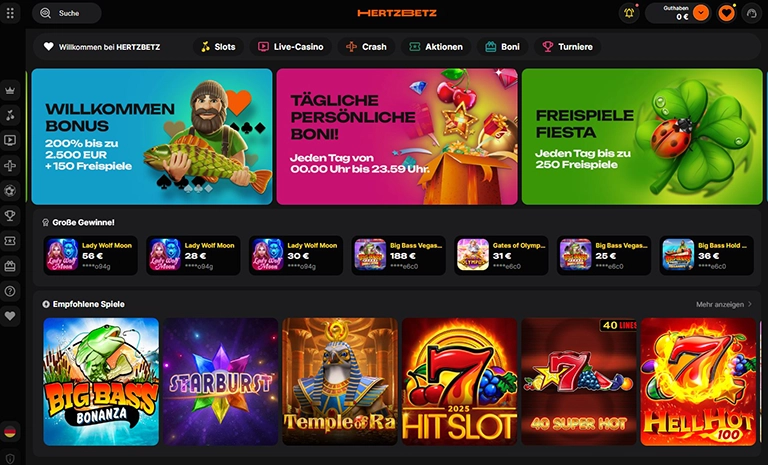Click the gift box sidebar icon
This screenshot has height=465, width=768.
pyautogui.click(x=10, y=266)
